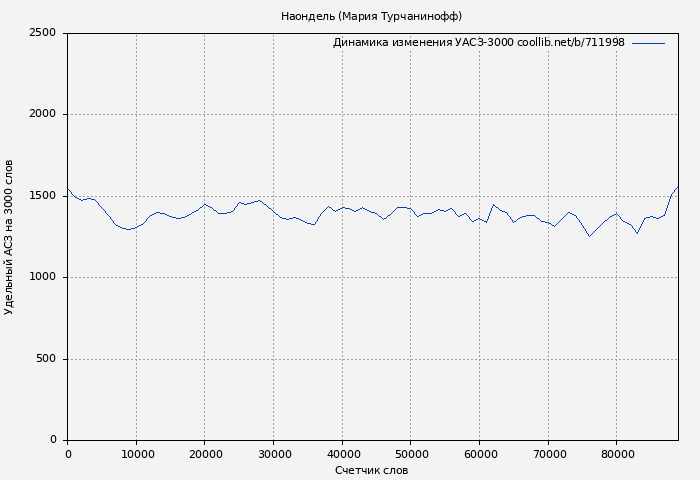Screen dimensions: 700x480
Task: Click the 80000 x-axis tick label
Action: coord(616,455)
